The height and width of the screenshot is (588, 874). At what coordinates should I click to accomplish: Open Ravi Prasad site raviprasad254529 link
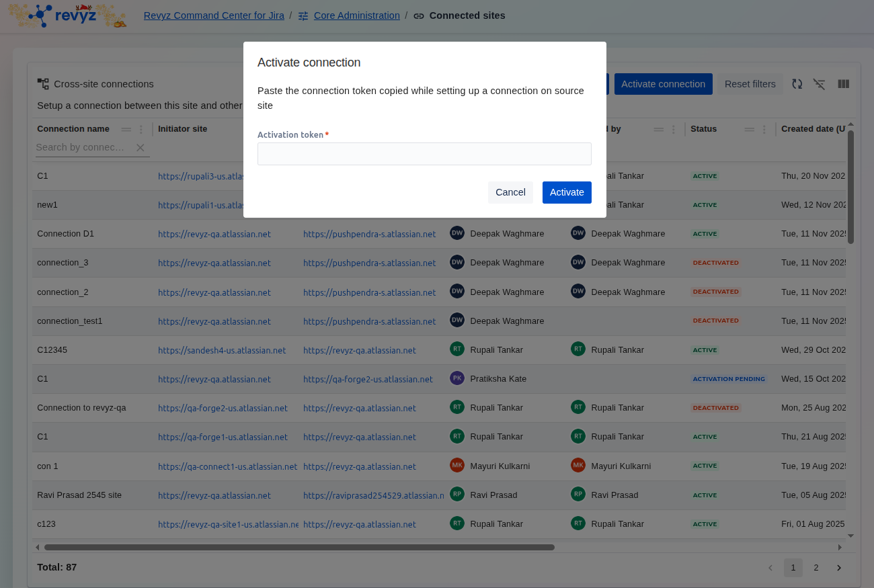click(373, 495)
